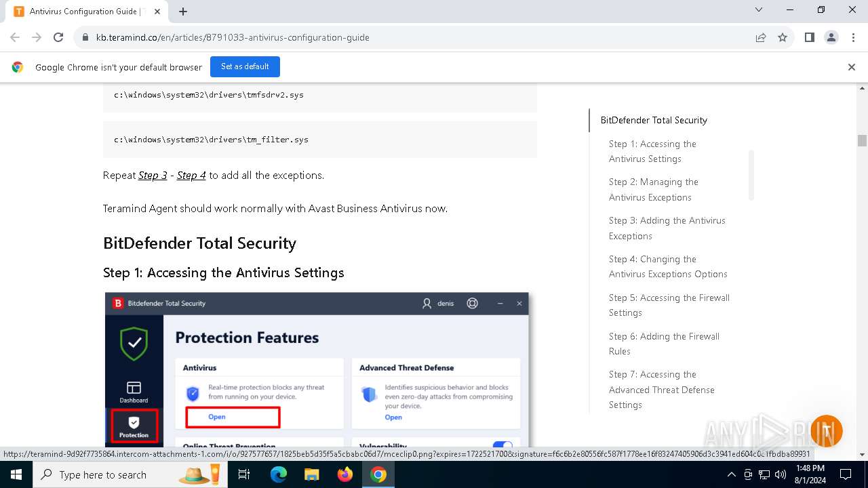This screenshot has height=488, width=868.
Task: Jump to Step 7: Advanced Threat Defense Settings
Action: pos(662,390)
